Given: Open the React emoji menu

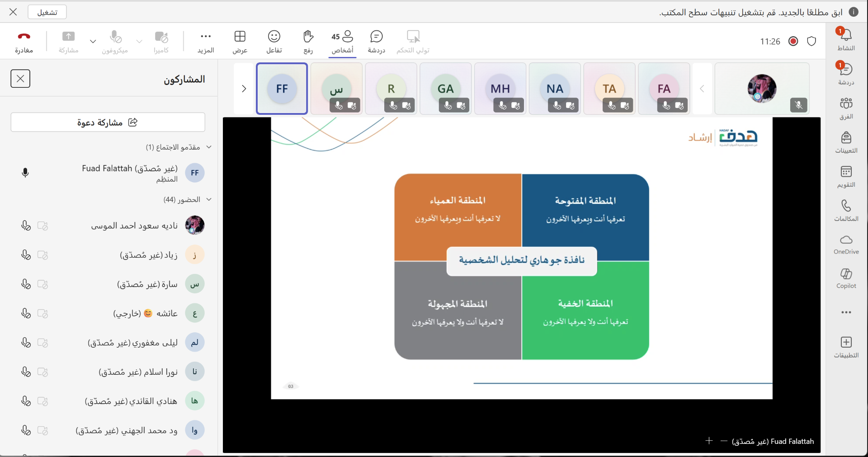Looking at the screenshot, I should (274, 42).
